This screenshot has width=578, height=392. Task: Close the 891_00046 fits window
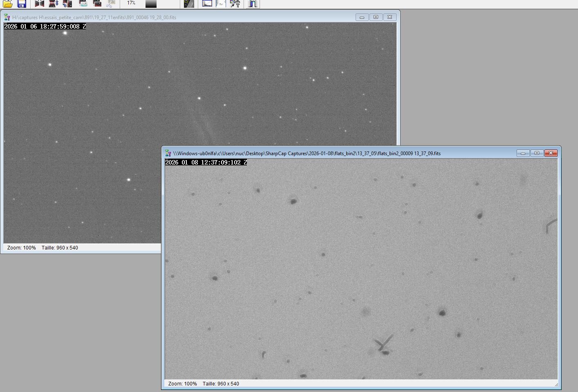click(390, 17)
